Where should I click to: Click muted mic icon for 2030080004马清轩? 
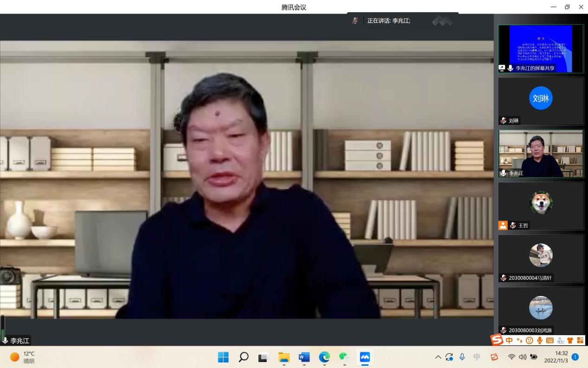coord(503,278)
